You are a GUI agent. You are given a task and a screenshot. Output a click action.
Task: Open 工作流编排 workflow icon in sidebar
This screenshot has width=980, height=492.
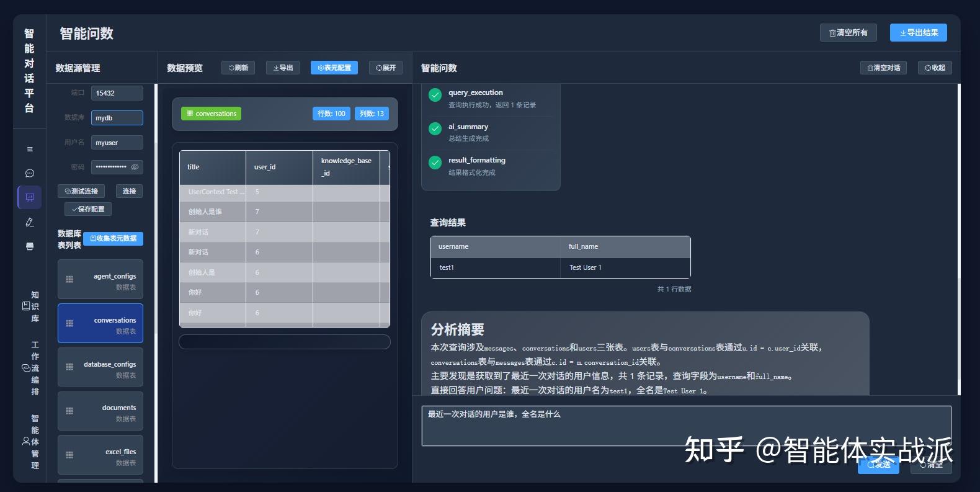(30, 368)
